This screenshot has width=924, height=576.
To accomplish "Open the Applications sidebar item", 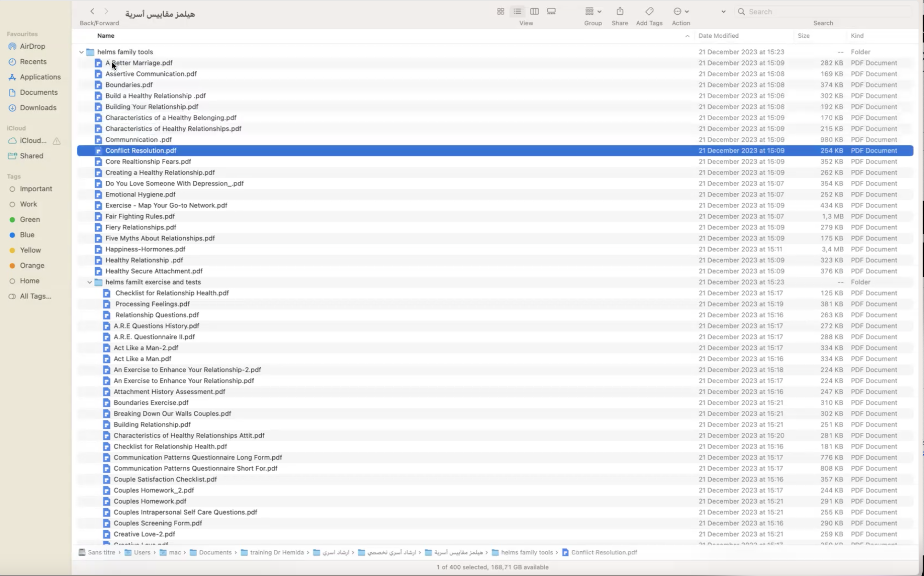I will pos(40,77).
